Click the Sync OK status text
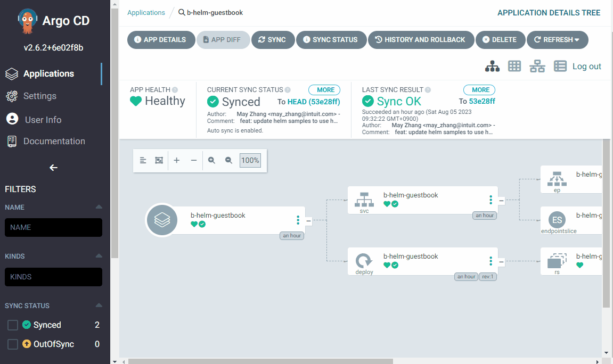The image size is (613, 364). click(x=399, y=102)
